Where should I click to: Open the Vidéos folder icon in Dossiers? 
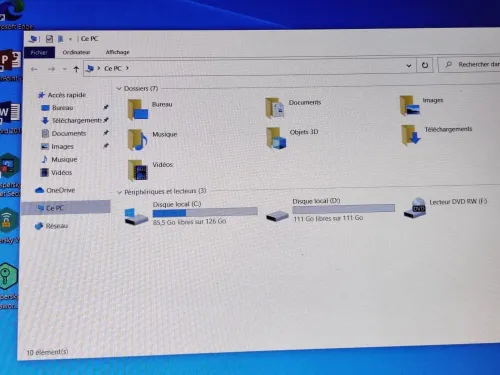coord(138,170)
